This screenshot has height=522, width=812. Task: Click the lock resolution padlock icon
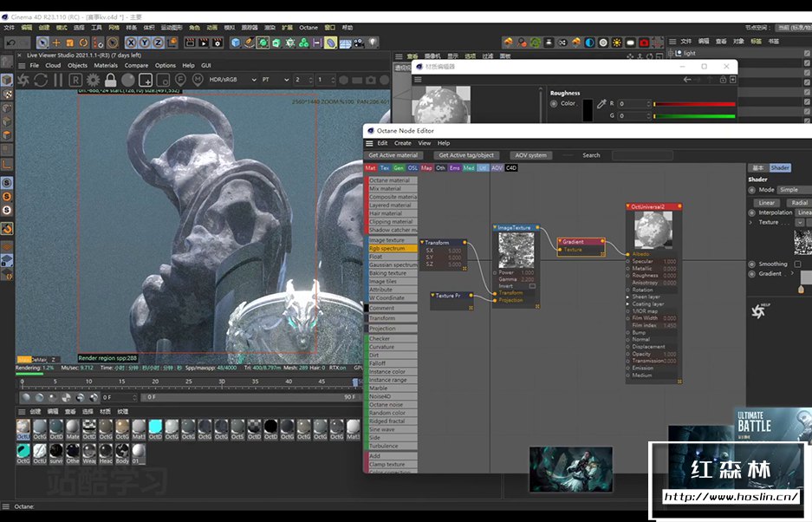[x=111, y=80]
